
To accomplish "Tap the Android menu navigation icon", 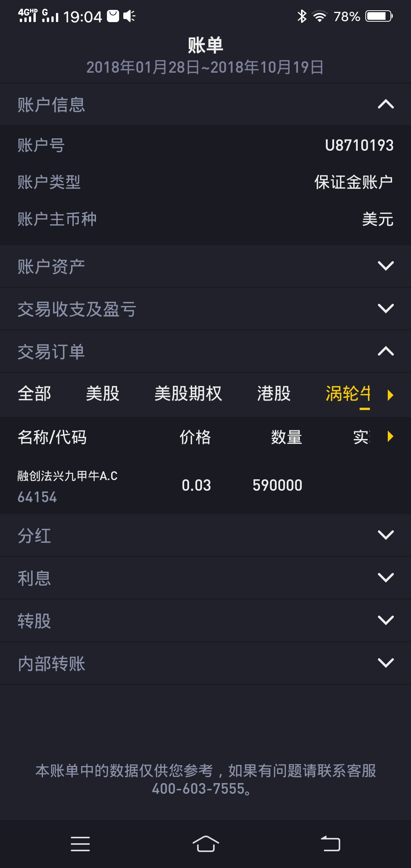I will pyautogui.click(x=80, y=844).
